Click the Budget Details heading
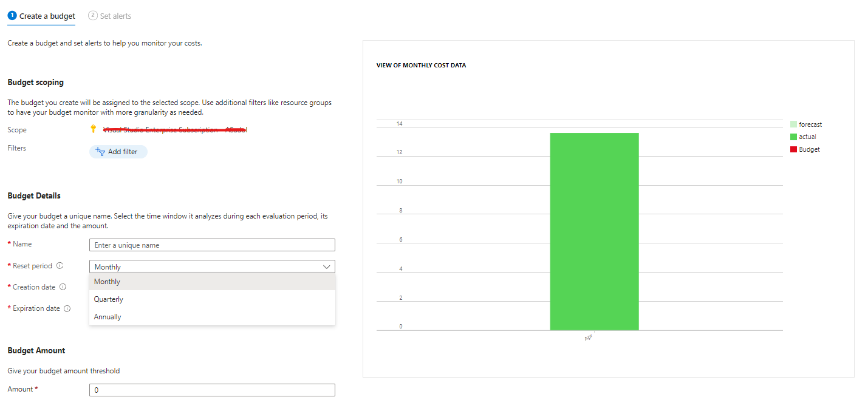This screenshot has height=414, width=868. tap(34, 195)
